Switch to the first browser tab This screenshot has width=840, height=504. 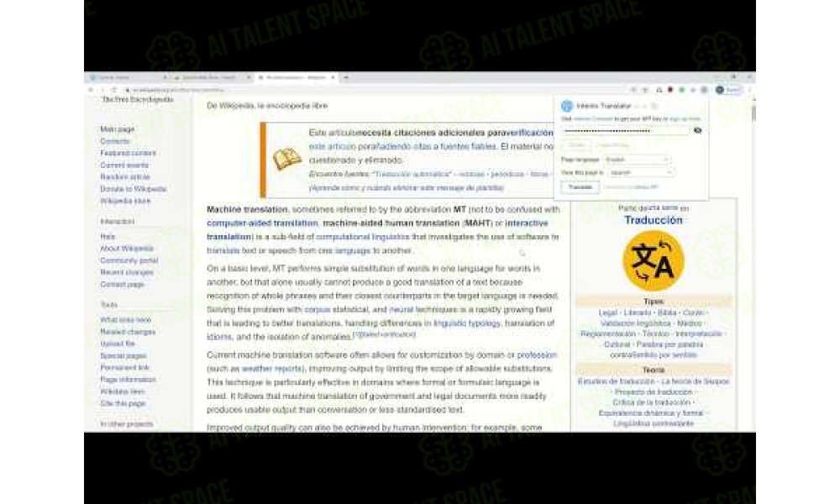coord(129,77)
